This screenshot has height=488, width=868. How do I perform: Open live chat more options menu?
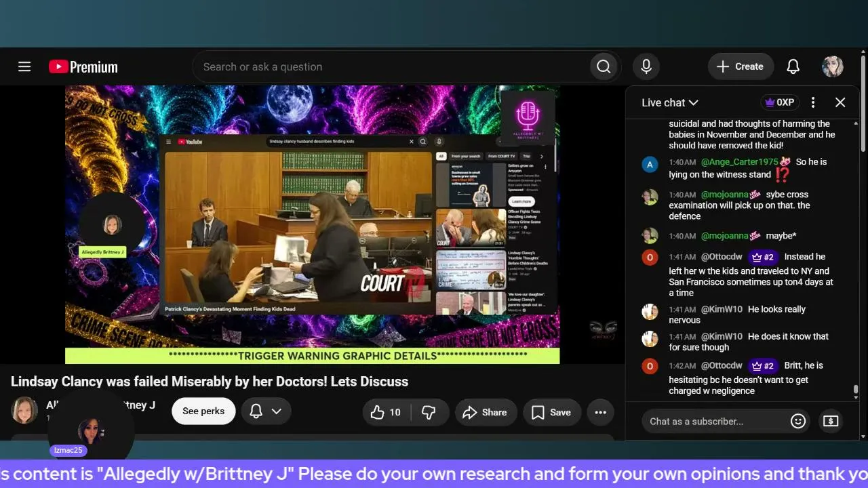point(813,102)
